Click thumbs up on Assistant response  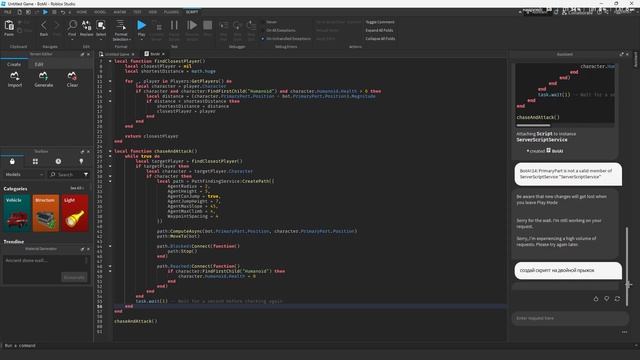coord(596,299)
